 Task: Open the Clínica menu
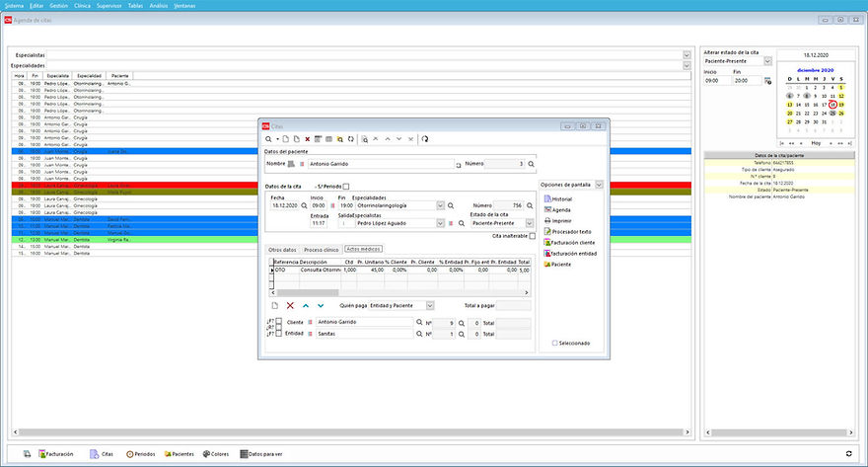point(82,6)
